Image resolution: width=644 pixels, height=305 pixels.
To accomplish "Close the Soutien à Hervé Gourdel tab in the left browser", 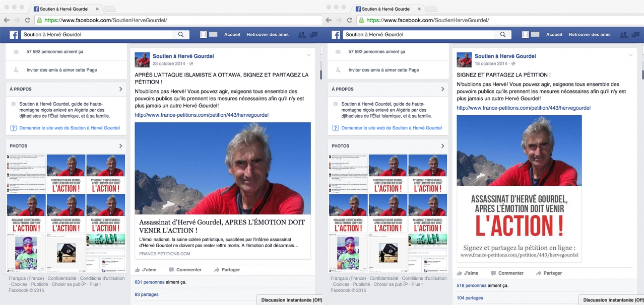I will click(x=97, y=9).
